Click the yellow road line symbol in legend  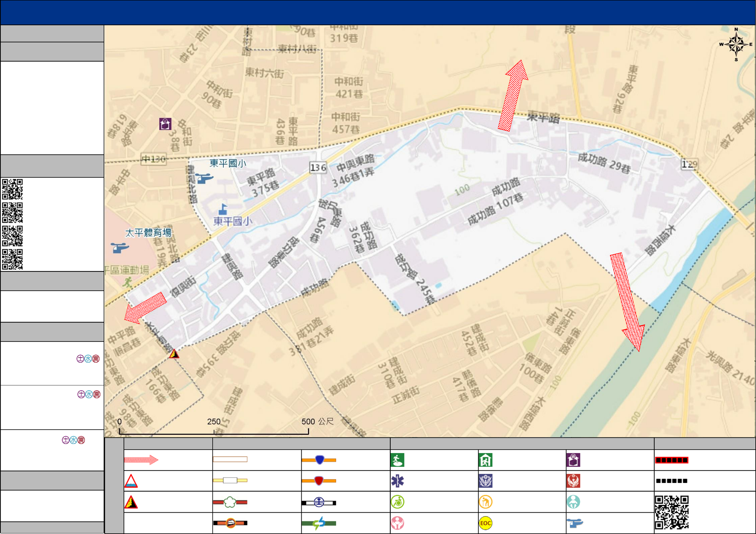230,481
